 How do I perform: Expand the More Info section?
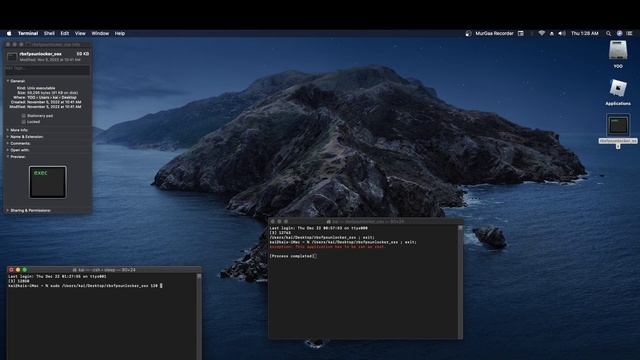coord(8,130)
